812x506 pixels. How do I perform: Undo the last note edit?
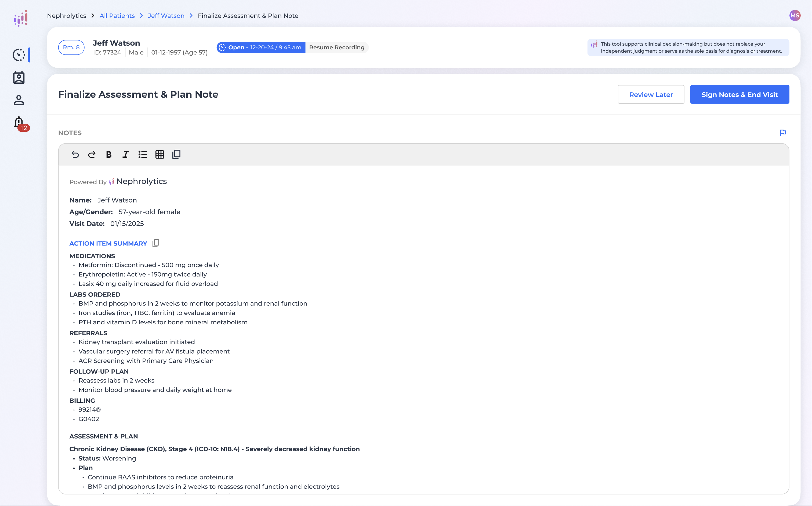[75, 154]
